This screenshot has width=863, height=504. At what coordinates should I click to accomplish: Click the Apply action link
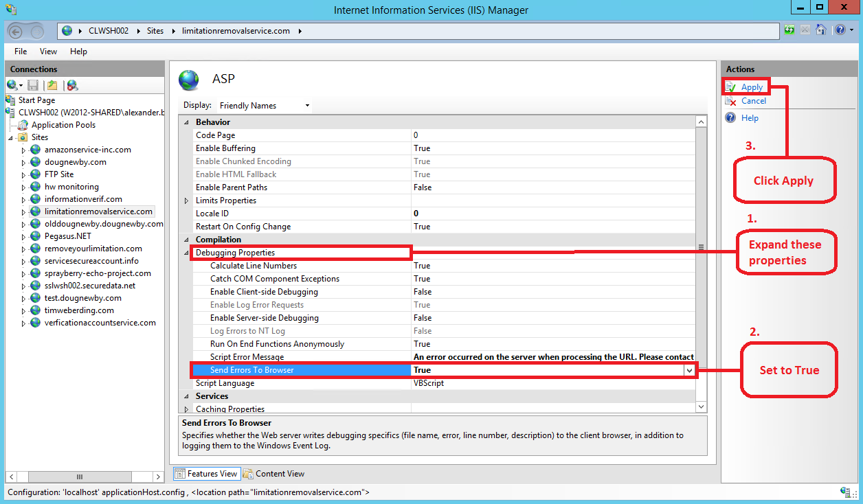coord(752,87)
